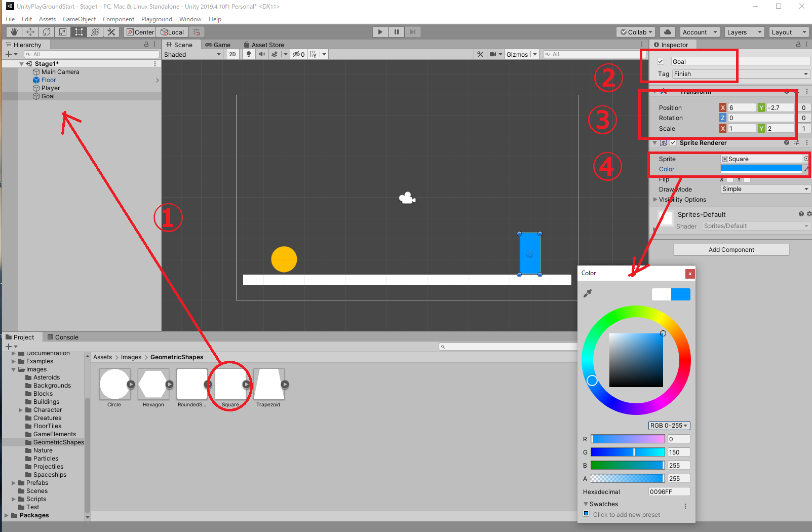The image size is (812, 532).
Task: Open the Shaded draw mode dropdown
Action: [x=192, y=54]
